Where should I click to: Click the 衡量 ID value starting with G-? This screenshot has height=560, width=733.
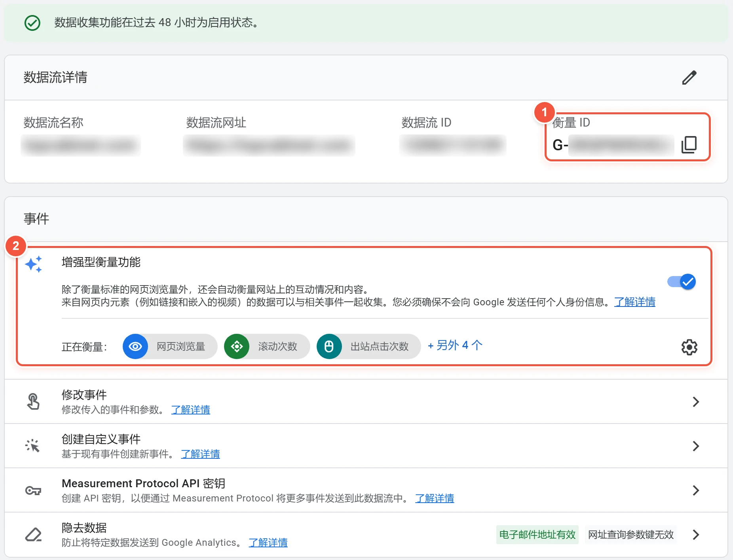point(613,145)
